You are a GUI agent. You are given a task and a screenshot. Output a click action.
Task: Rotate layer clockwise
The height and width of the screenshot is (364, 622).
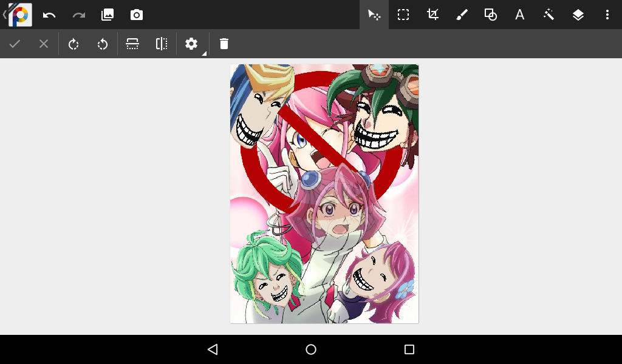73,44
